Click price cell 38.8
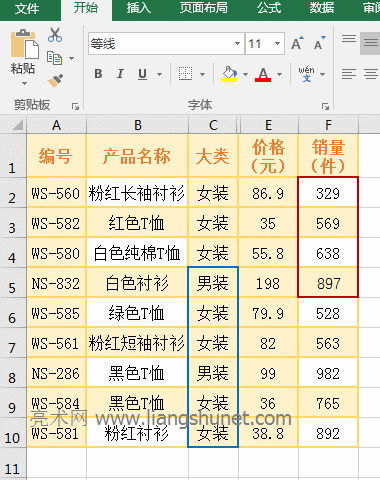The width and height of the screenshot is (380, 480). pyautogui.click(x=268, y=433)
